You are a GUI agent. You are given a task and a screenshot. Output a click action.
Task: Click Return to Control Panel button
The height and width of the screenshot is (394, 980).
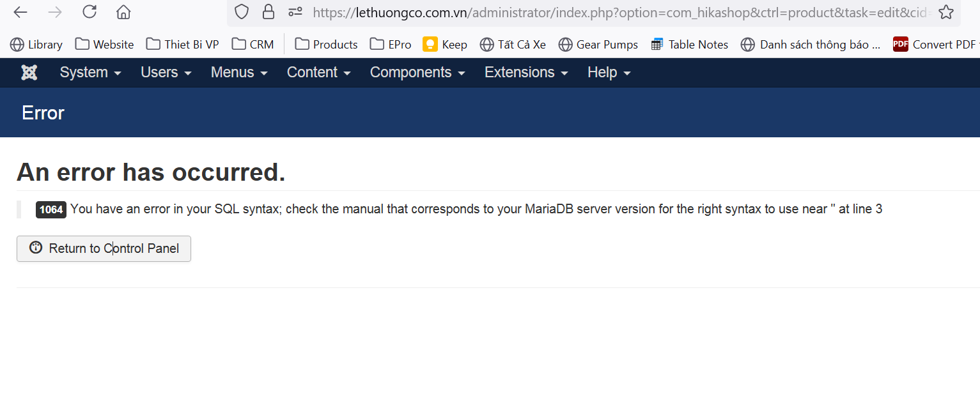(x=104, y=249)
